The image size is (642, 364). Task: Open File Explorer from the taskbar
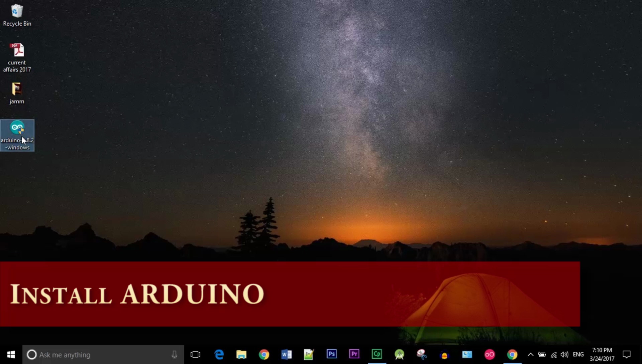(x=241, y=354)
